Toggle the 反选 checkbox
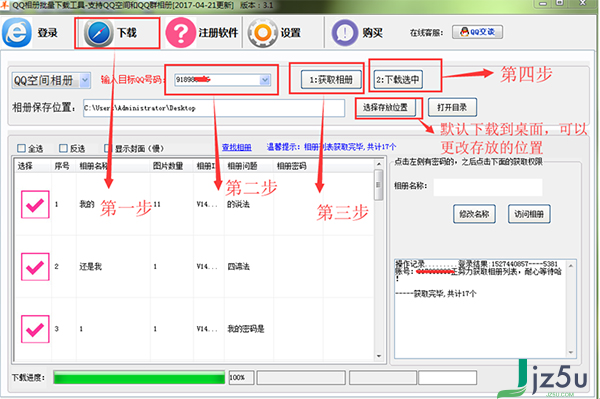 (63, 148)
